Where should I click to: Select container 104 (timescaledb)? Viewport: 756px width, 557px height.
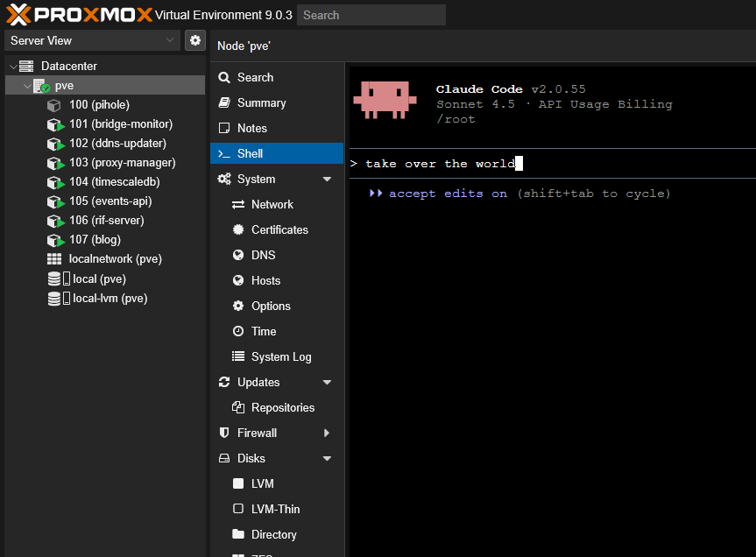(x=114, y=182)
